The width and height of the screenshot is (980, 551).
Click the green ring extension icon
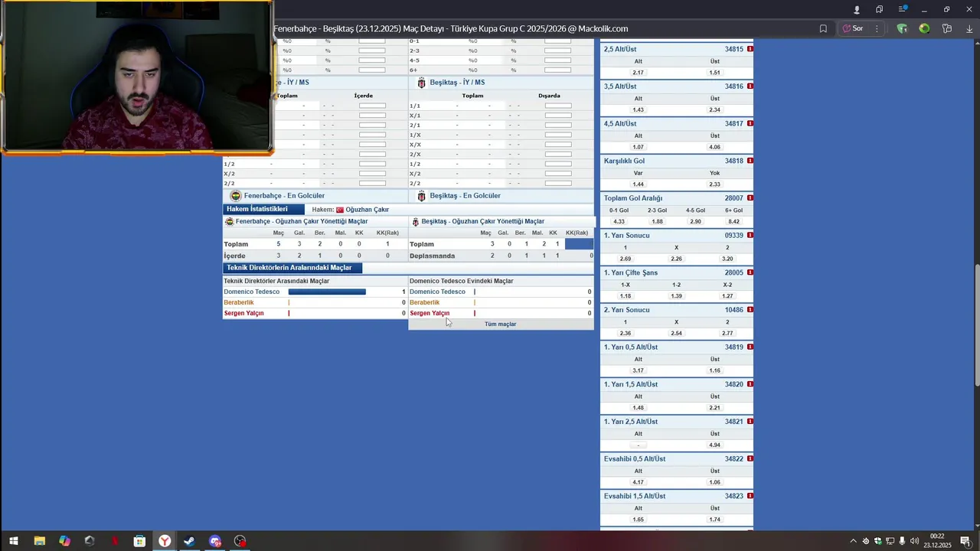click(x=924, y=28)
